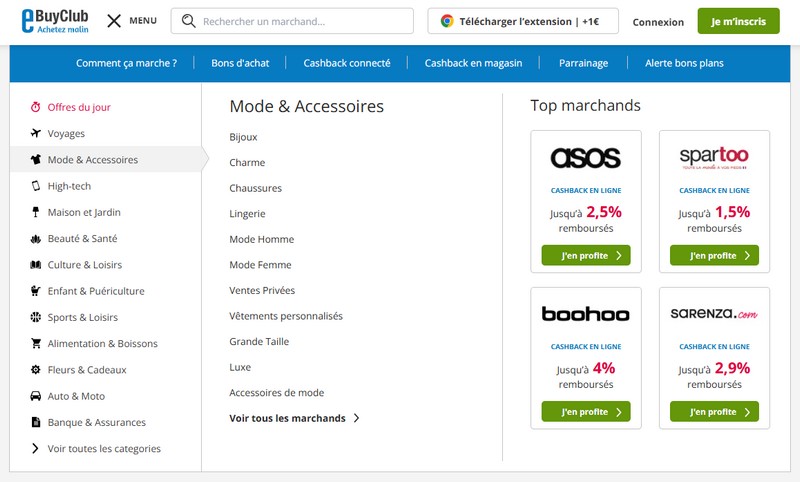This screenshot has height=482, width=800.
Task: Open Cashback en magasin in blue bar
Action: tap(473, 63)
